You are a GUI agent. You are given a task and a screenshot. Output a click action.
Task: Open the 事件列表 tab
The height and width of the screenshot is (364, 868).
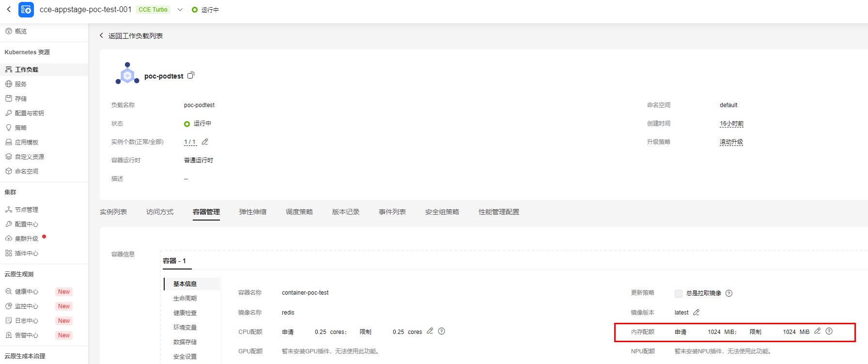pos(392,212)
